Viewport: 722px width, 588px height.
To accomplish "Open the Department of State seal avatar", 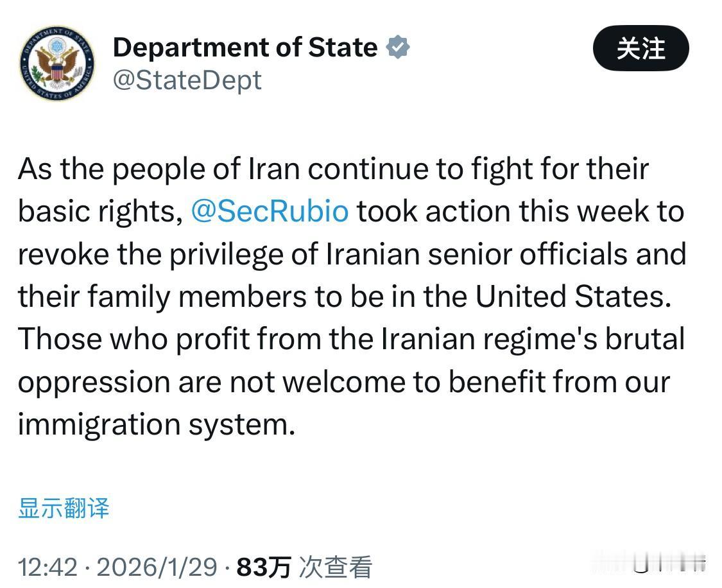I will pos(57,63).
